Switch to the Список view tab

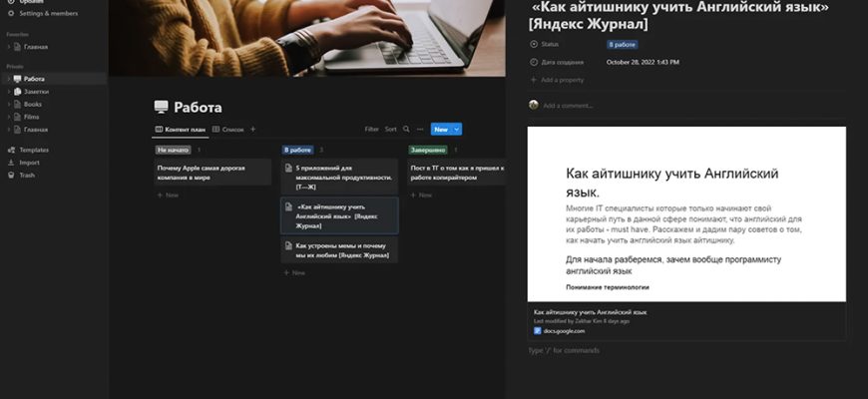228,129
